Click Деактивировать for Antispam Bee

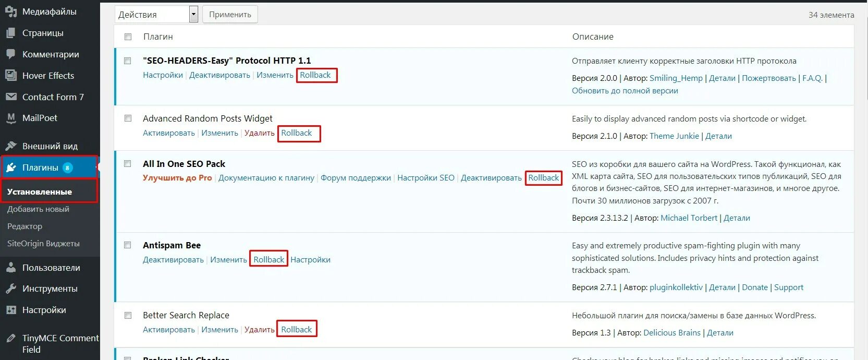coord(173,260)
